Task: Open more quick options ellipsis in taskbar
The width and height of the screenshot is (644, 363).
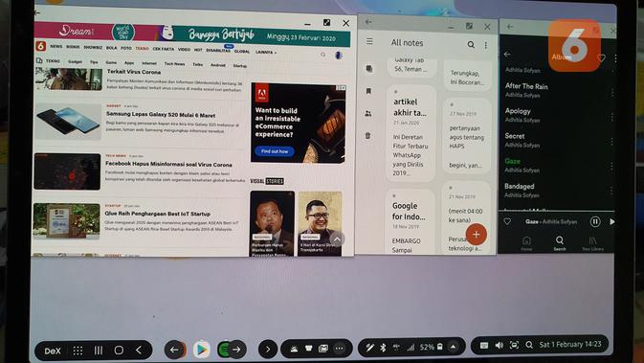Action: [x=339, y=349]
